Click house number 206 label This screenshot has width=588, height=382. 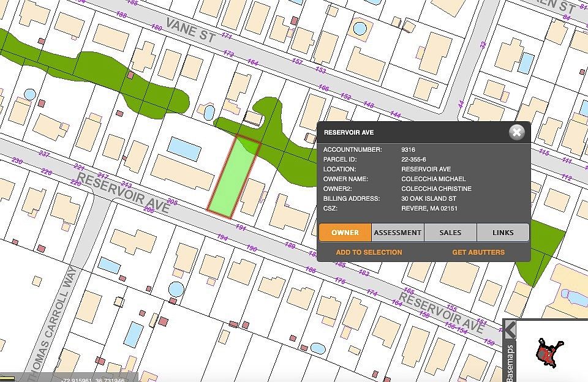[x=148, y=209]
